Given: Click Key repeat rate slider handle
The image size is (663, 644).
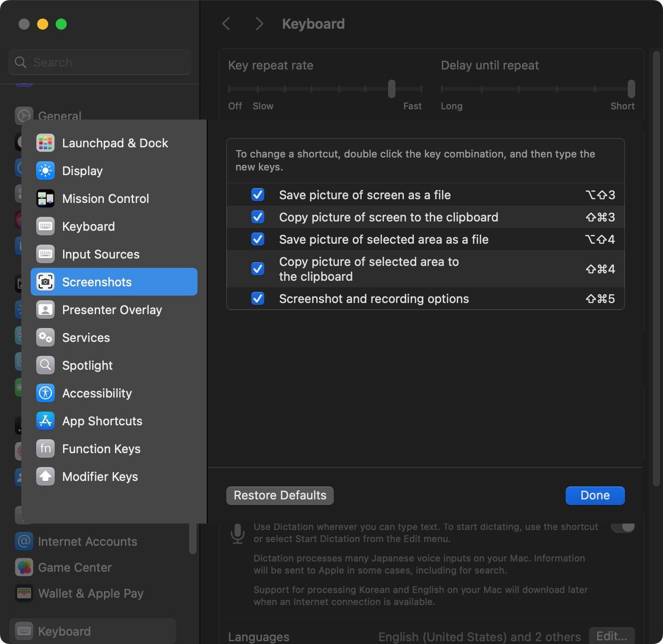Looking at the screenshot, I should coord(392,88).
